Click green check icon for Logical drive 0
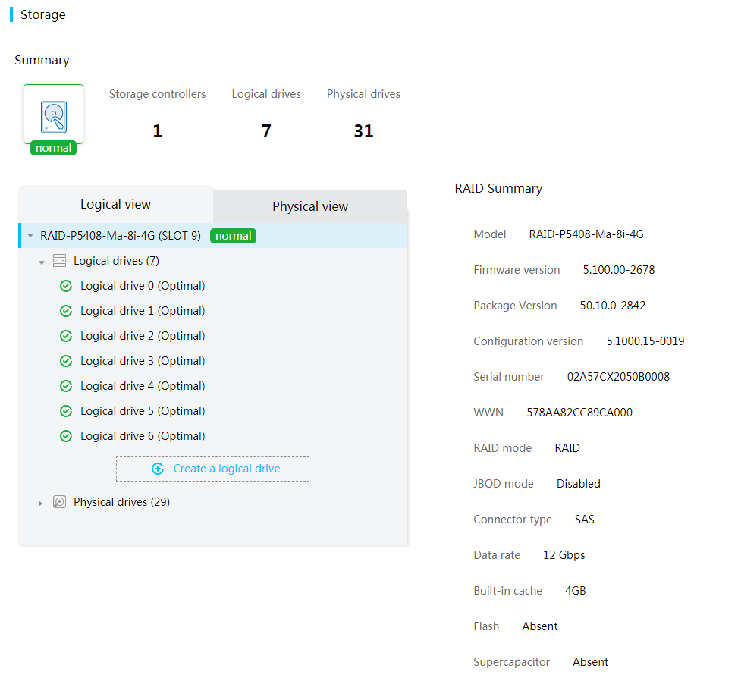 66,286
